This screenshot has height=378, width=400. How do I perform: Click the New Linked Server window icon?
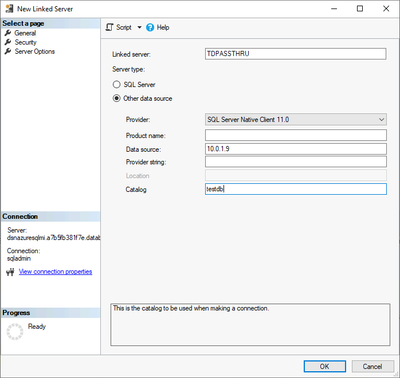[x=9, y=9]
